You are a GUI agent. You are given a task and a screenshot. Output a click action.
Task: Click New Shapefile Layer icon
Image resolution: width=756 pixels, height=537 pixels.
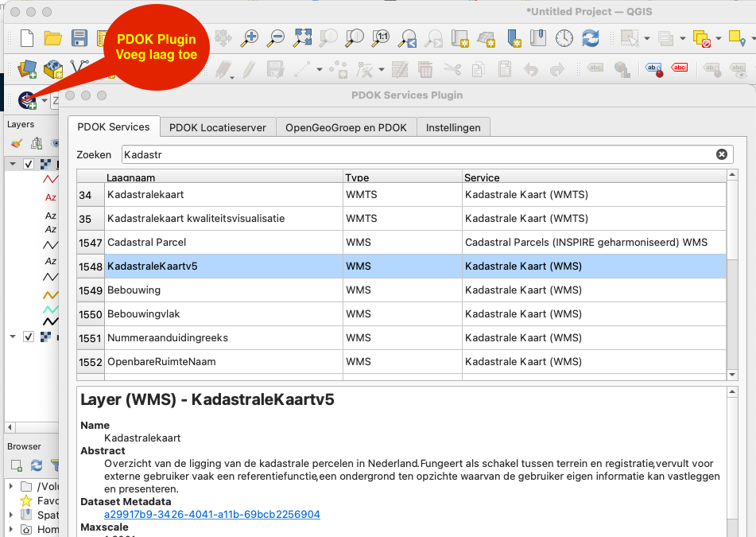[79, 68]
